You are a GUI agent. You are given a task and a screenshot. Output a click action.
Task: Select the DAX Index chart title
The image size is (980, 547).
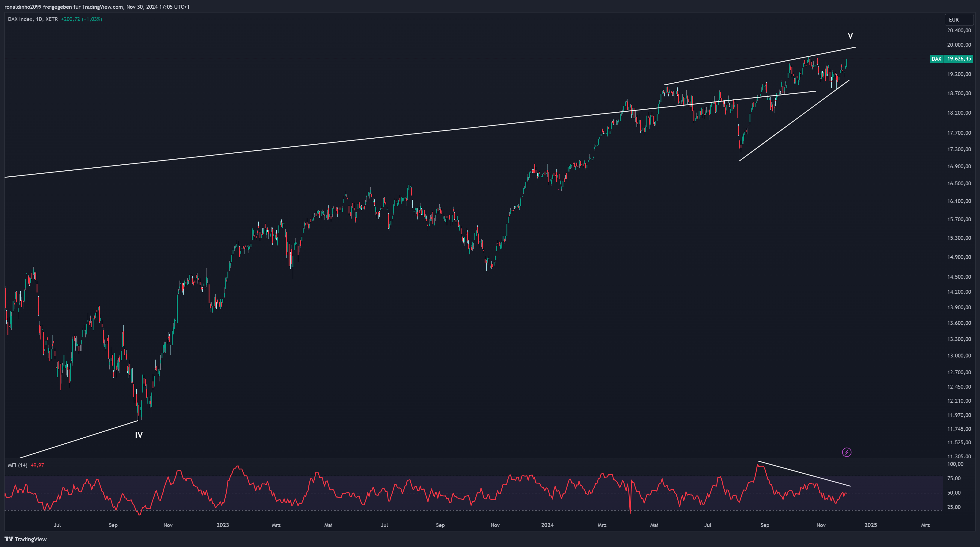pos(20,19)
